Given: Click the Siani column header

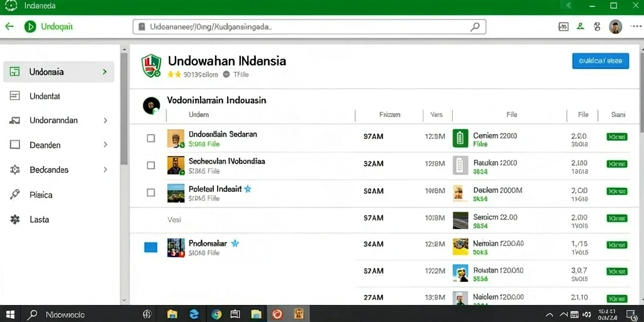Looking at the screenshot, I should (618, 115).
